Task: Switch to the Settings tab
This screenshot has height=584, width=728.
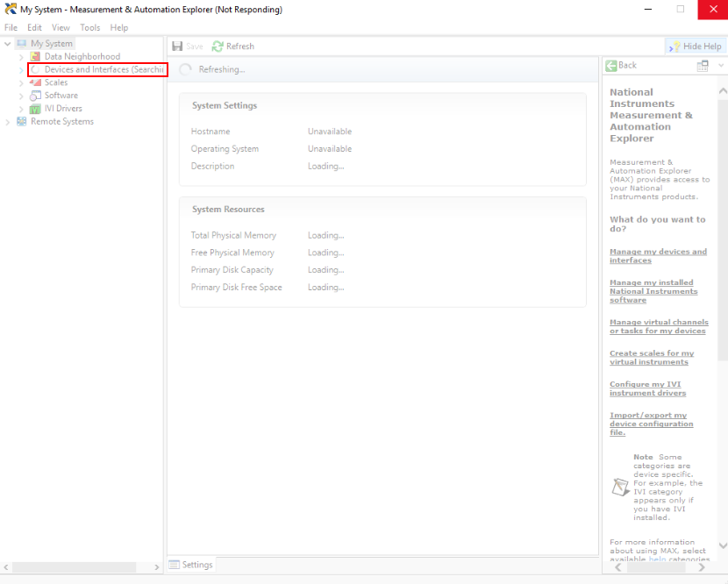Action: click(191, 565)
